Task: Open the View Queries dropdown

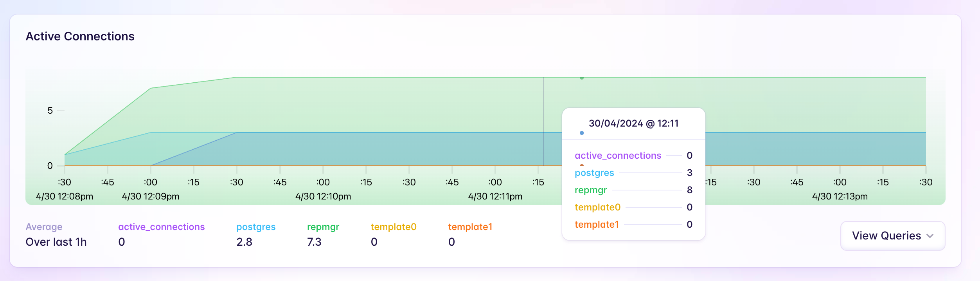Action: tap(886, 236)
